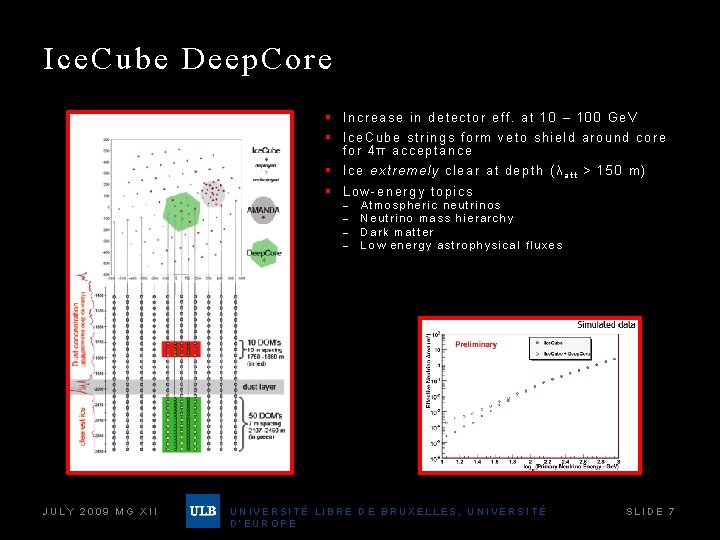This screenshot has height=540, width=720.
Task: Click 'Ice extremely clear at depth' bullet
Action: [x=494, y=171]
